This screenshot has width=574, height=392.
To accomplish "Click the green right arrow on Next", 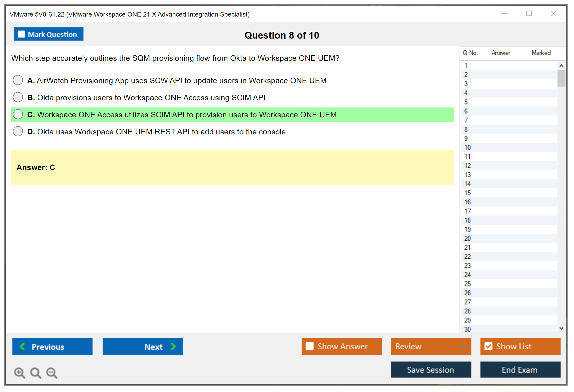I will 173,346.
